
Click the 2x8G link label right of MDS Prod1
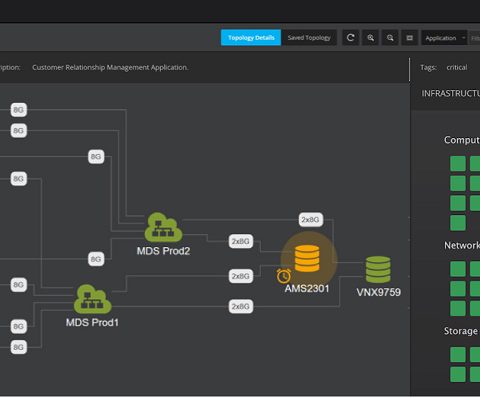click(x=241, y=307)
